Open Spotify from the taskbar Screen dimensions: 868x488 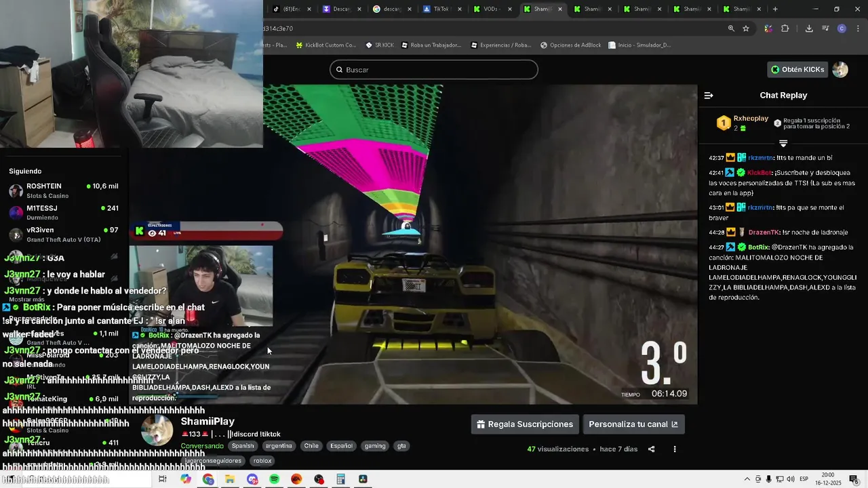coord(274,479)
